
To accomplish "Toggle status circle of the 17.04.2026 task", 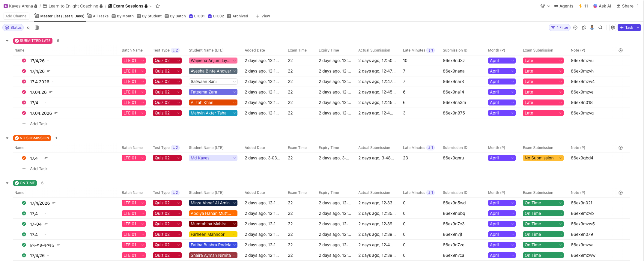I will pos(24,113).
